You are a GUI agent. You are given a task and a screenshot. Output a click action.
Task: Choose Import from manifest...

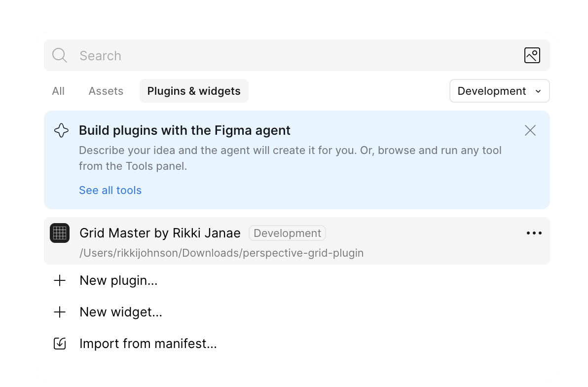[x=148, y=344]
